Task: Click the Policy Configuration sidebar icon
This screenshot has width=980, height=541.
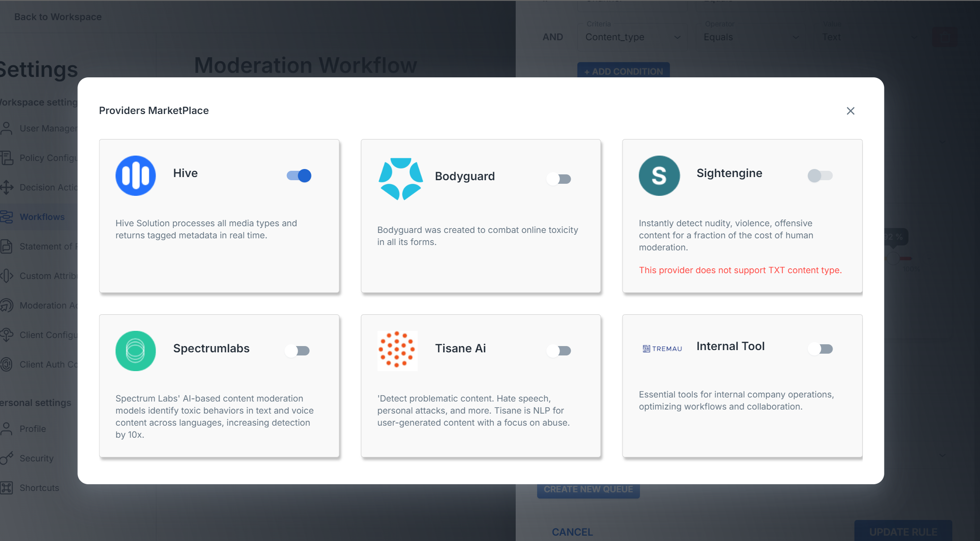Action: (x=7, y=158)
